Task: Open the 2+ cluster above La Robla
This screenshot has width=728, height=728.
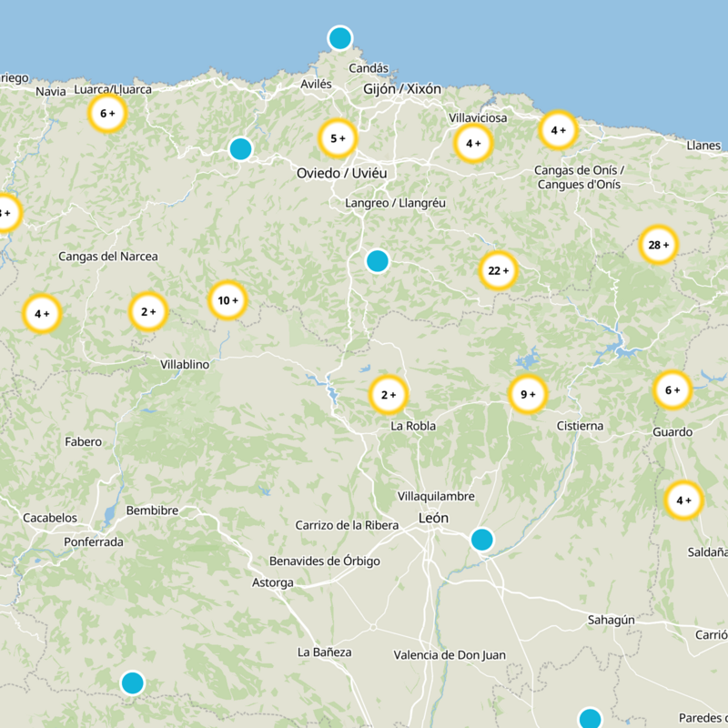Action: pyautogui.click(x=389, y=395)
